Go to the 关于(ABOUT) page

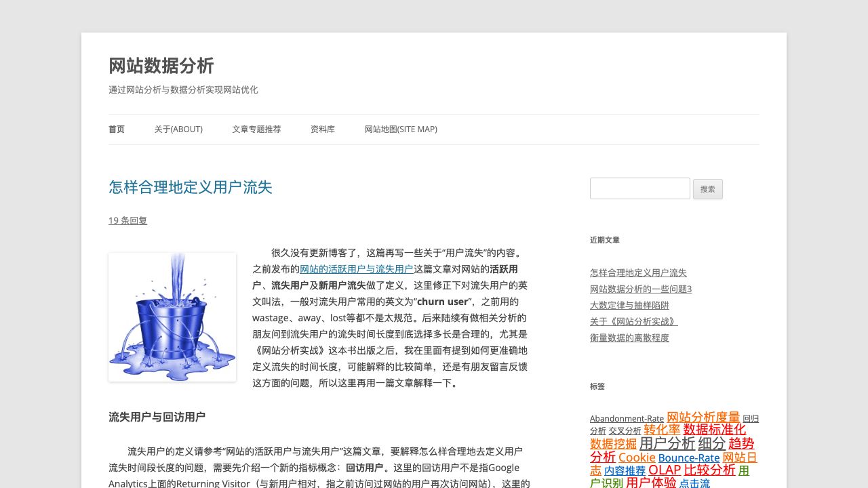178,129
